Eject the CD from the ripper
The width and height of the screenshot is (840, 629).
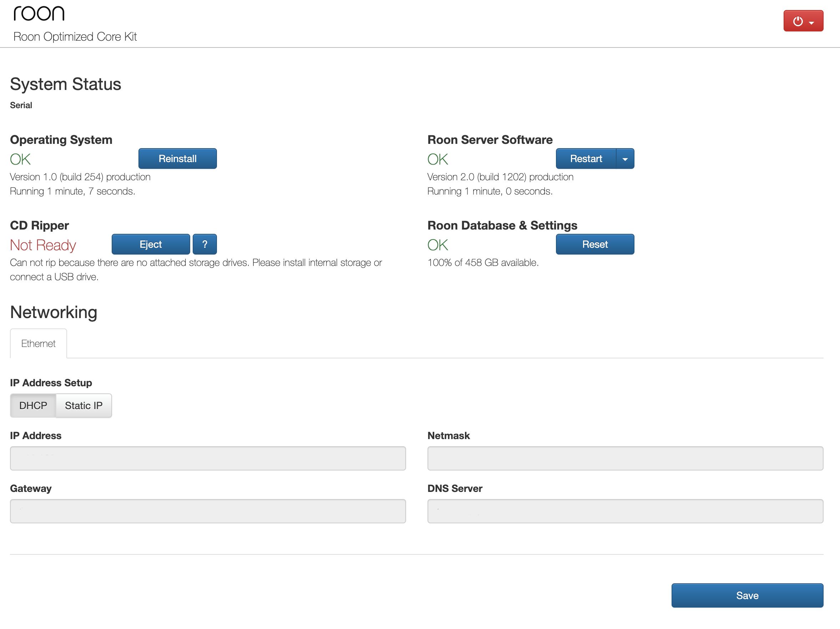click(151, 244)
